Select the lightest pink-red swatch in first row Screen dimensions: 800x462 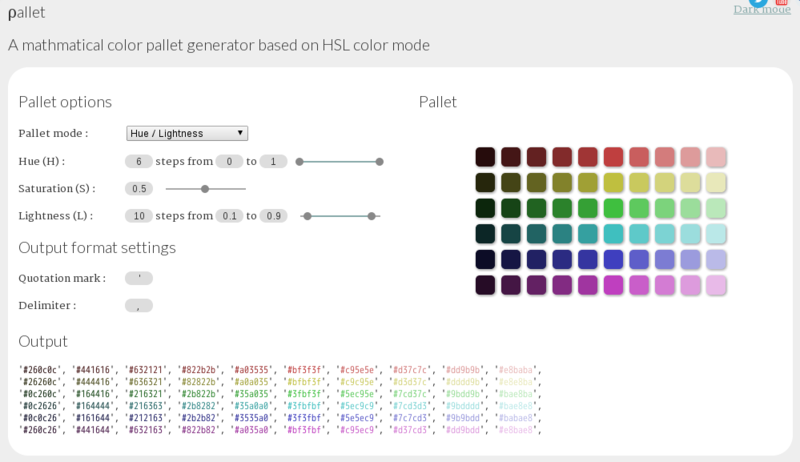coord(716,157)
